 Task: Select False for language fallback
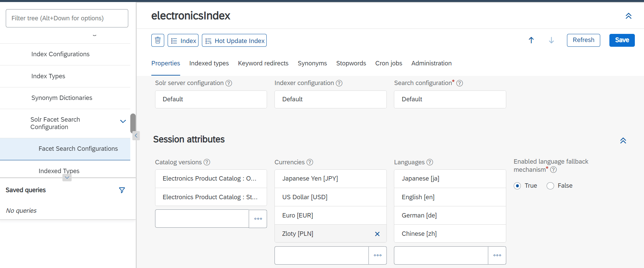(550, 186)
